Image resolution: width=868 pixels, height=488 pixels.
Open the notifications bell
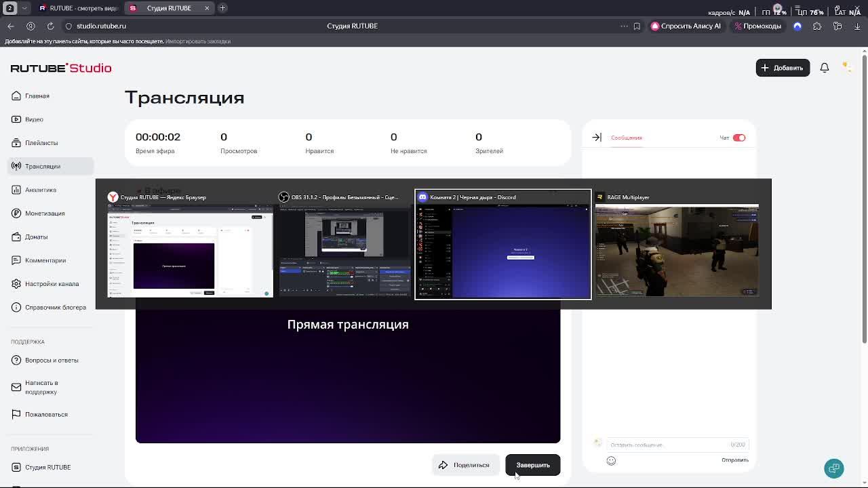(x=825, y=68)
